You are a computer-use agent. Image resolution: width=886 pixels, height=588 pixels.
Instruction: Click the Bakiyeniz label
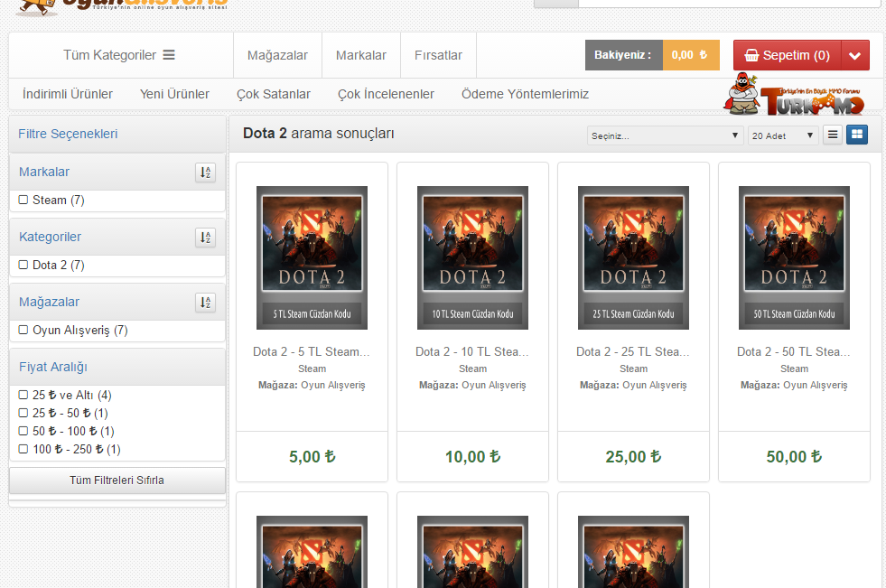(x=622, y=55)
